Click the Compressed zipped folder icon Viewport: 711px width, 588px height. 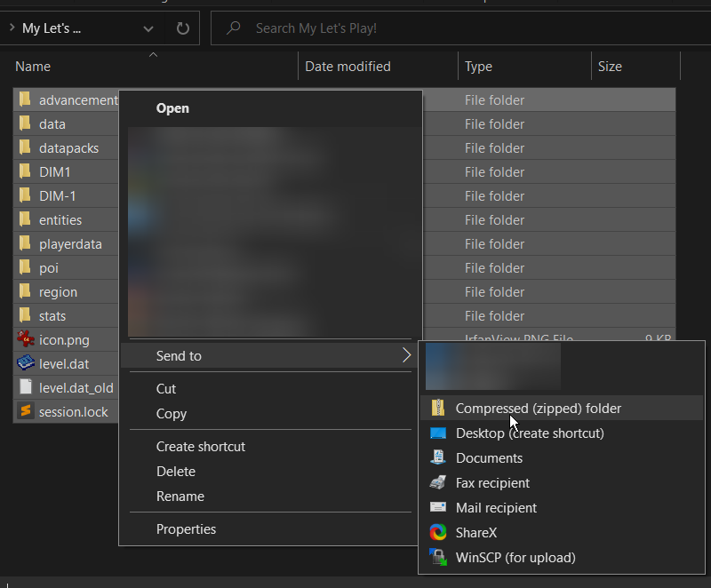[x=437, y=409]
